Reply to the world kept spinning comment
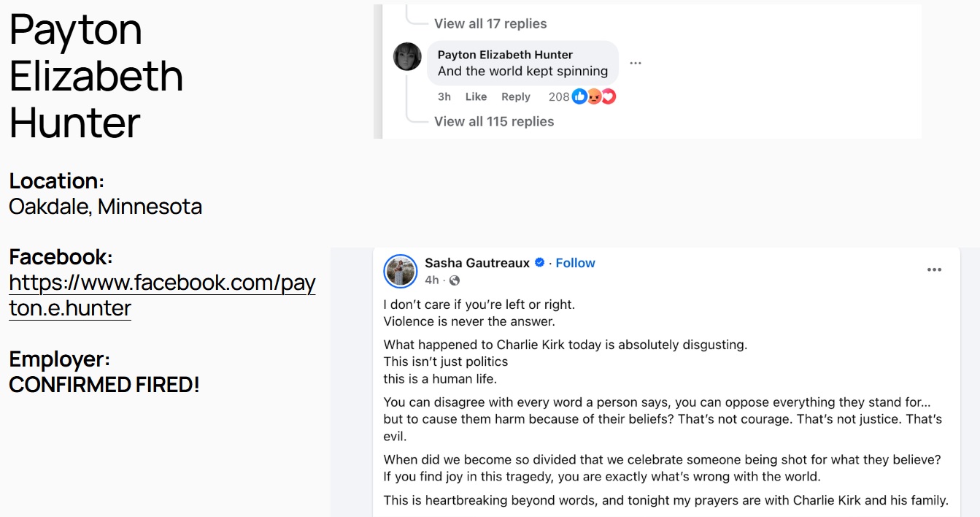This screenshot has height=517, width=980. click(516, 96)
